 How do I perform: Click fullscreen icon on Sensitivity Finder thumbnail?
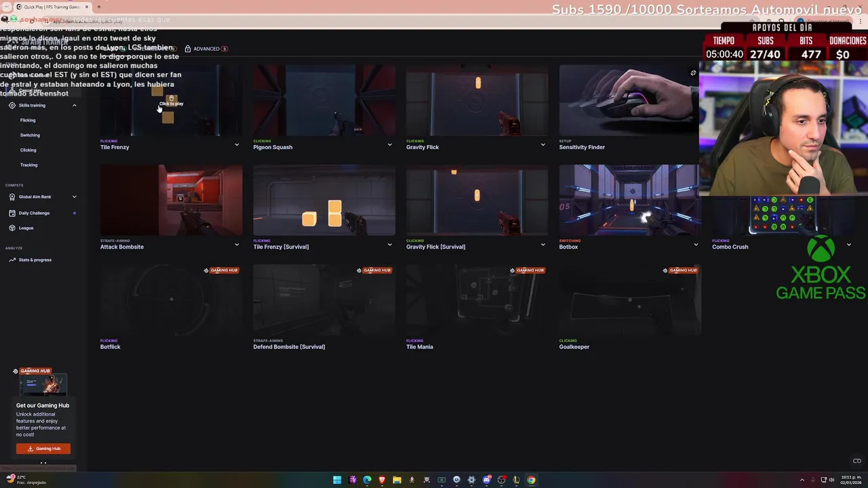[693, 73]
